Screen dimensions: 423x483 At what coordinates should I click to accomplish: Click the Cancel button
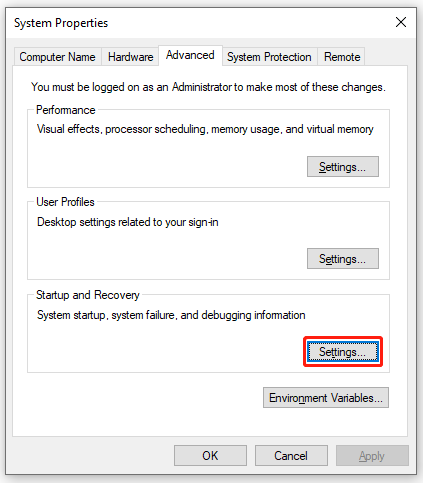(291, 455)
